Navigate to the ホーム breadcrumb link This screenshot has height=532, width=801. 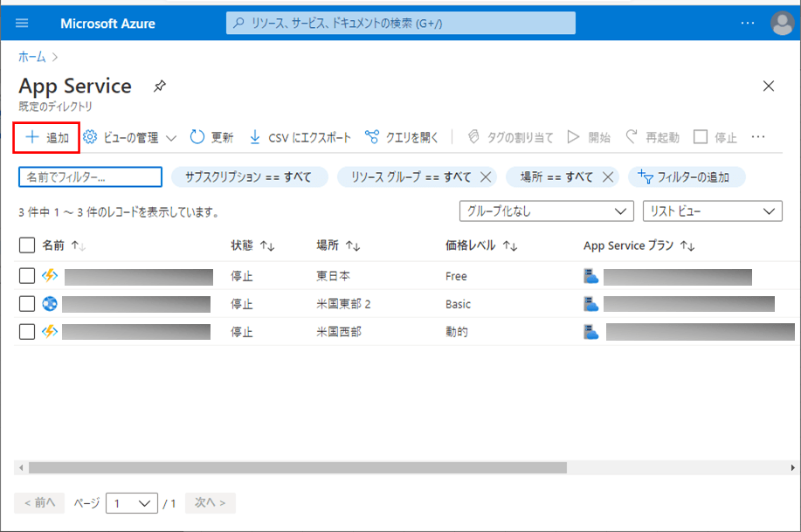(31, 56)
